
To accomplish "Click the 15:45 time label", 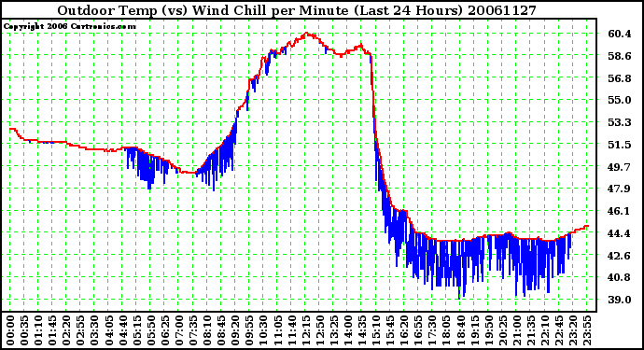I will [390, 330].
